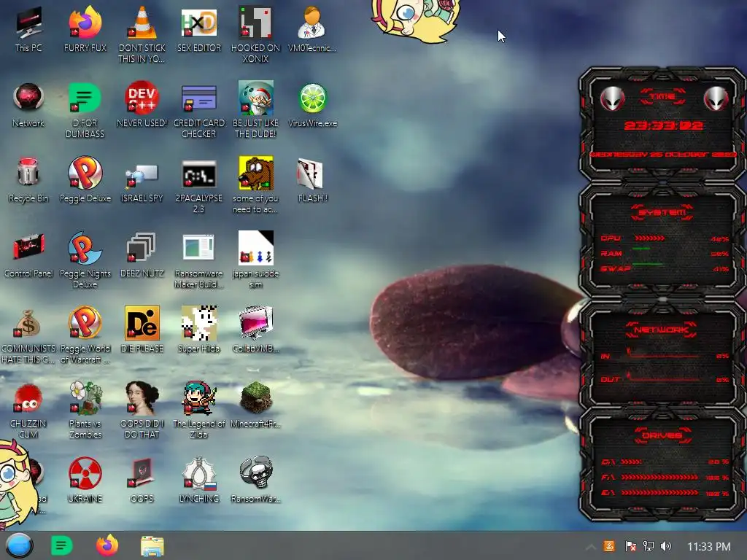
Task: Open the FLASH ! desktop shortcut
Action: [312, 180]
